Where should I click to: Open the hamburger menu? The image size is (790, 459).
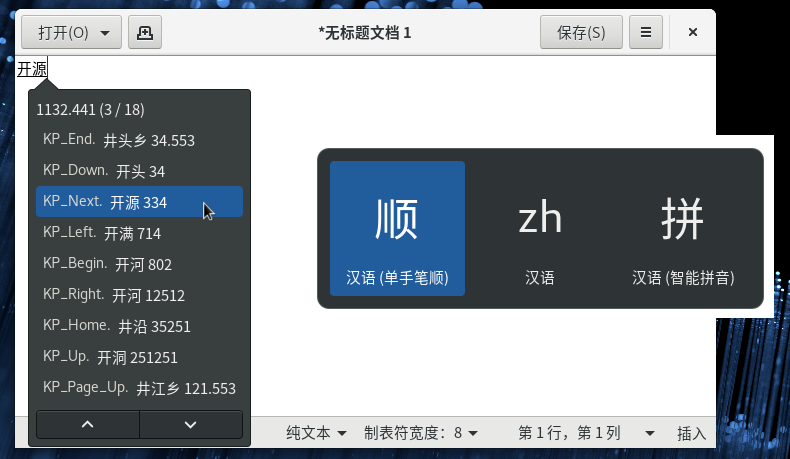click(645, 33)
